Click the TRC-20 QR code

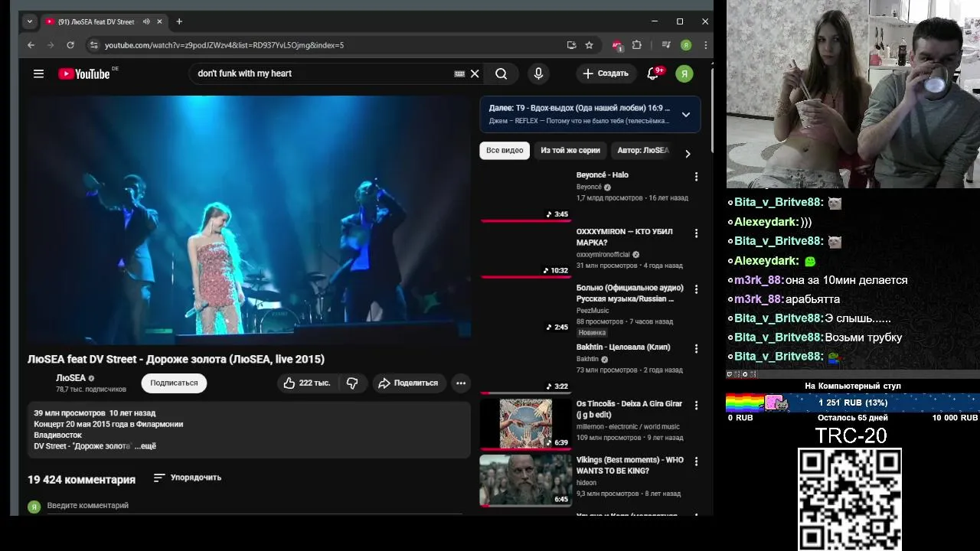coord(850,499)
